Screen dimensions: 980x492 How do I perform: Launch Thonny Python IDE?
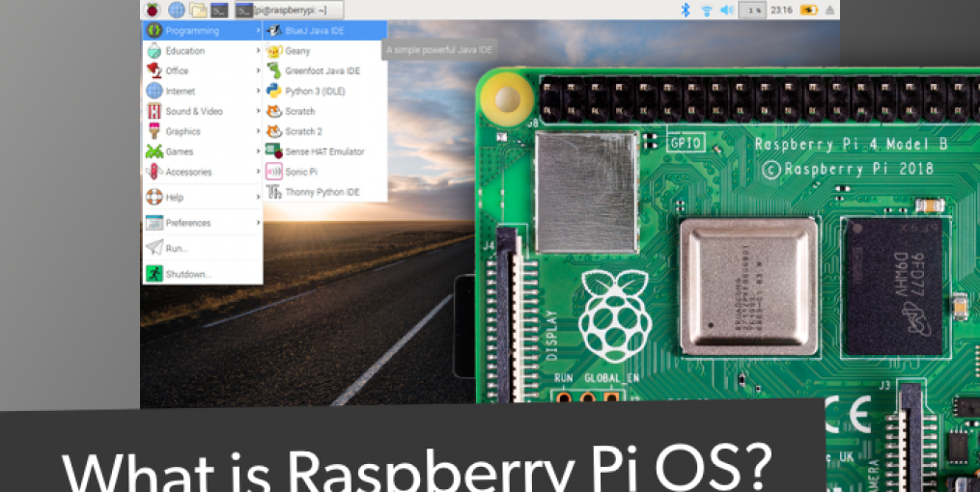pos(325,192)
